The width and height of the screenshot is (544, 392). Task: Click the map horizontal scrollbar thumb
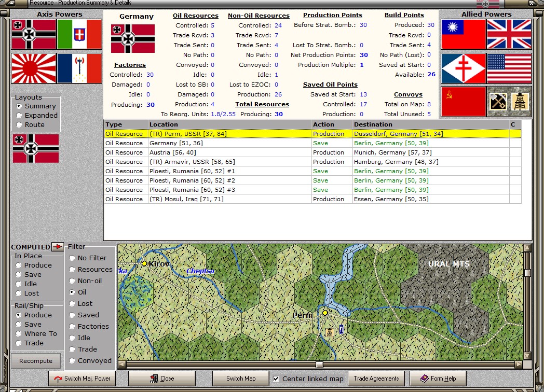[x=320, y=365]
